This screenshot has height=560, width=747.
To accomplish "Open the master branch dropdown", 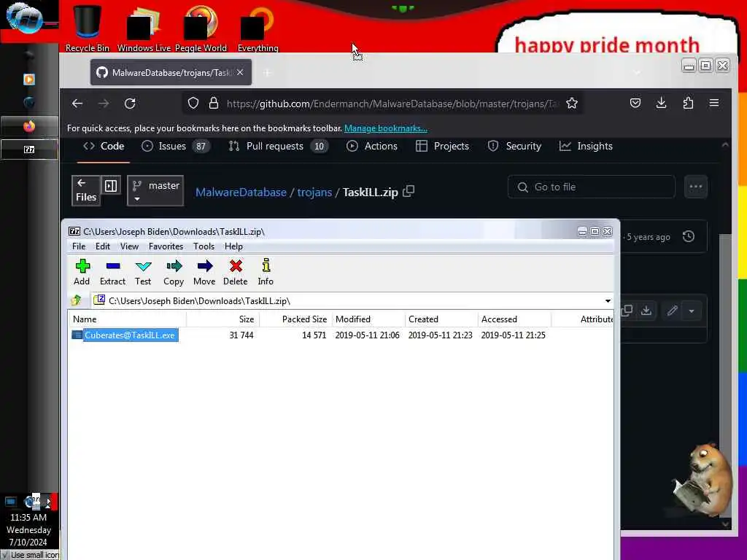I will click(x=155, y=190).
